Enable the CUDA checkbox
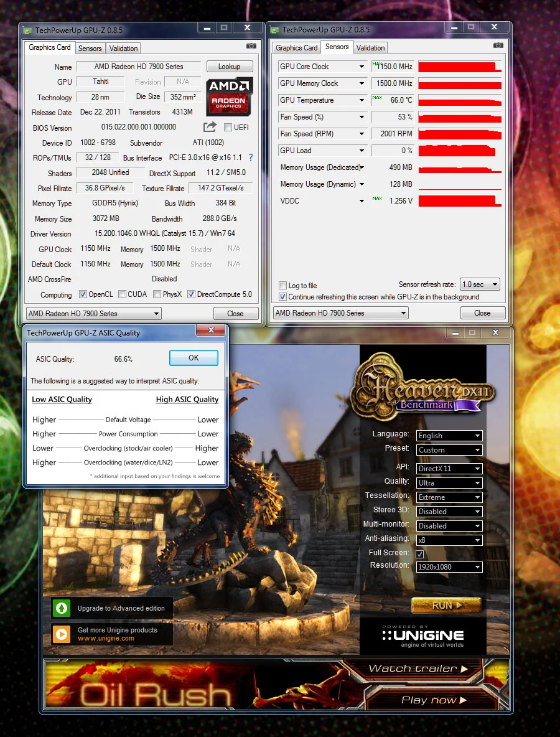This screenshot has width=560, height=737. (x=122, y=294)
